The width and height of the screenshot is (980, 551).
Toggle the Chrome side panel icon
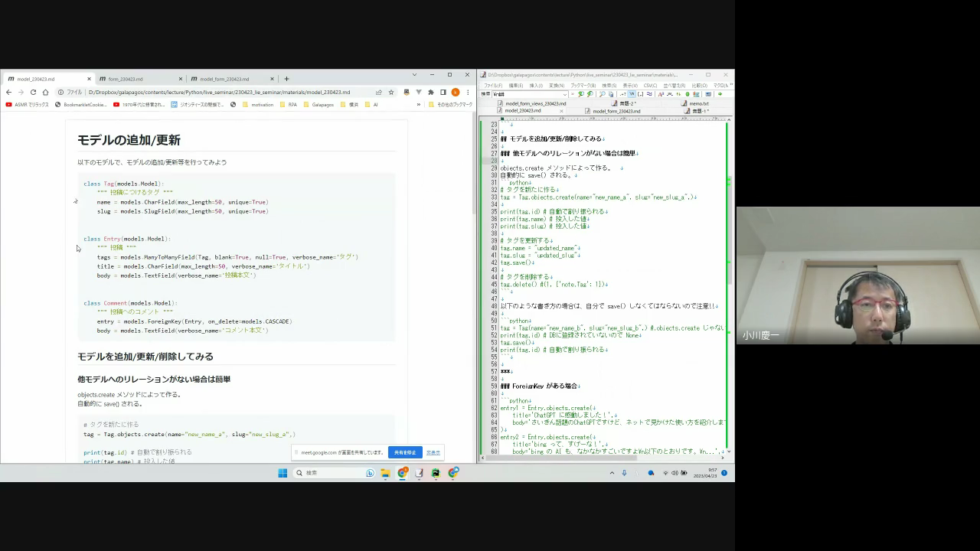tap(443, 92)
